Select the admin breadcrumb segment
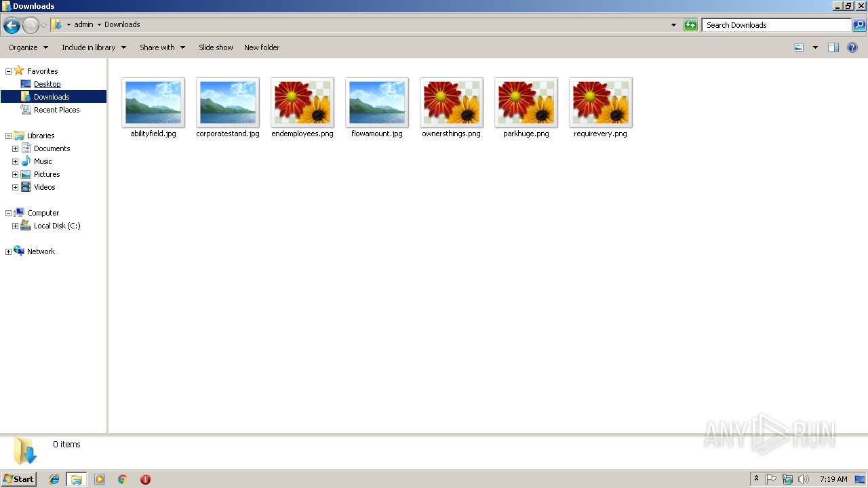868x488 pixels. click(83, 24)
